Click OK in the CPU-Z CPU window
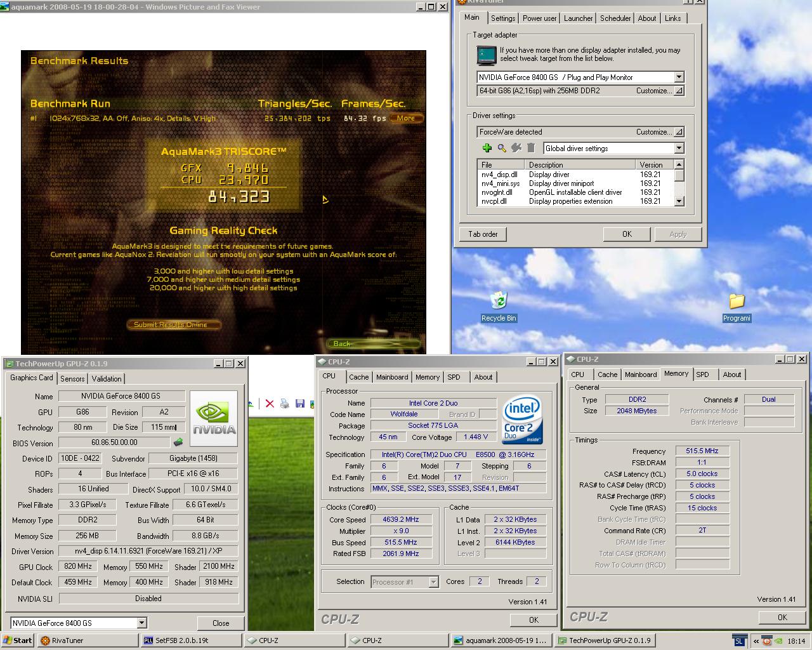812x650 pixels. tap(534, 620)
